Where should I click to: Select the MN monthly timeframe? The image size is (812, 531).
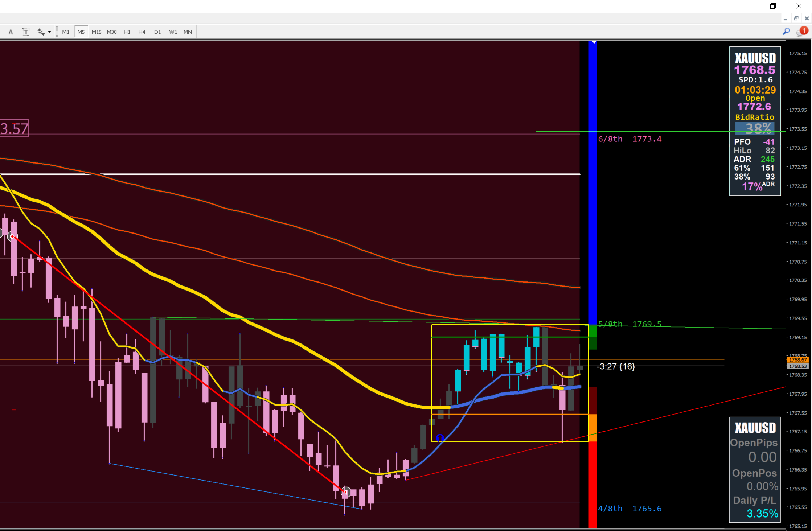188,32
